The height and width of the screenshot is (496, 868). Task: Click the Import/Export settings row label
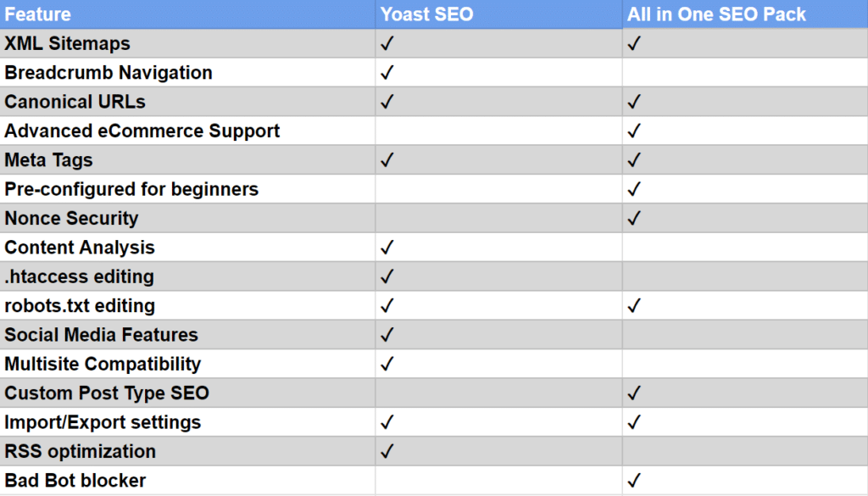[103, 422]
